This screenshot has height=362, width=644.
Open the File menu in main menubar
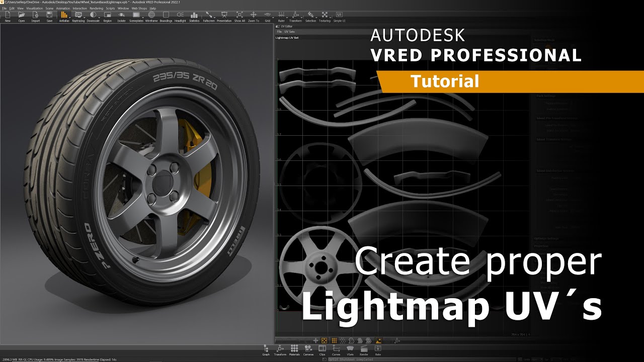coord(5,9)
